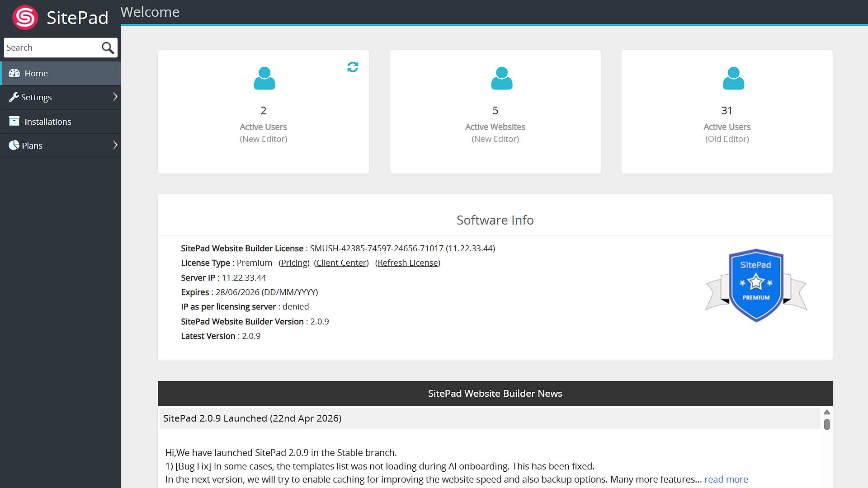Click the news panel scrollbar thumb
The image size is (868, 488).
click(827, 424)
